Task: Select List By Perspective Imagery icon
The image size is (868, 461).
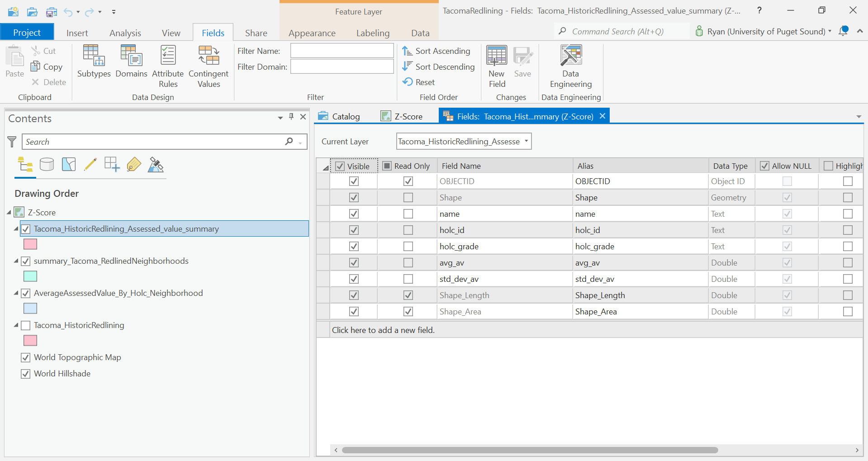Action: pos(156,164)
